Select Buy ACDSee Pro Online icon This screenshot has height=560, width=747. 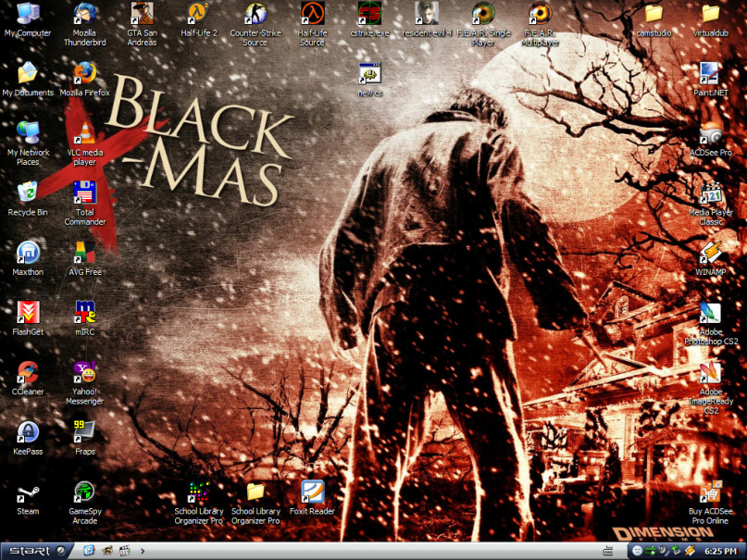711,503
